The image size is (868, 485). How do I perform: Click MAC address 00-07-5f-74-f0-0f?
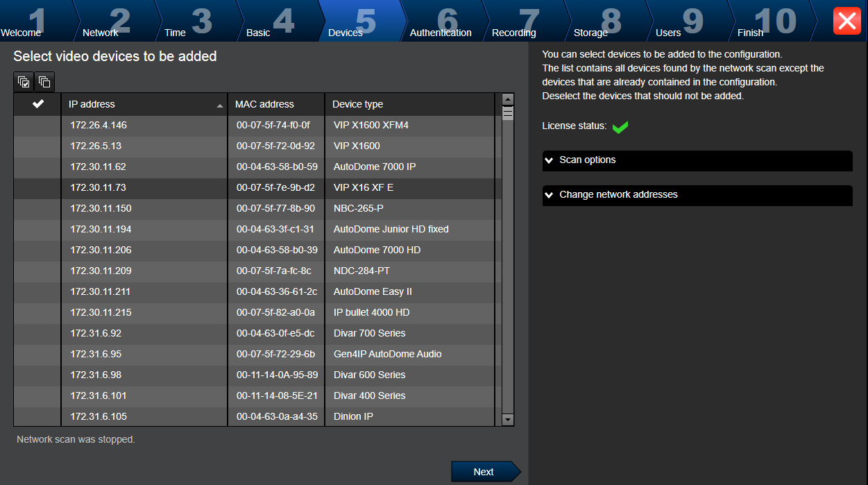(273, 126)
